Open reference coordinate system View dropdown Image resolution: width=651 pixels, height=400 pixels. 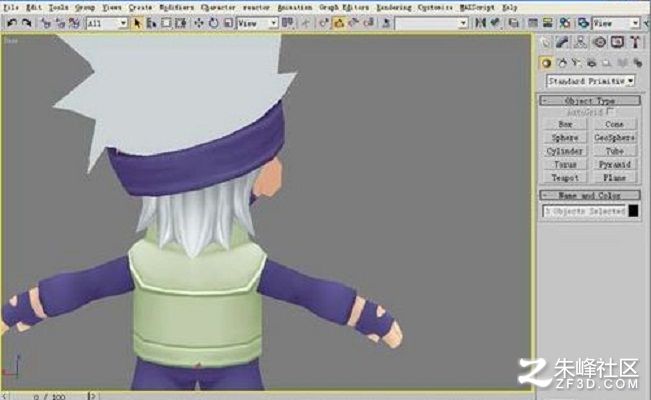[257, 23]
